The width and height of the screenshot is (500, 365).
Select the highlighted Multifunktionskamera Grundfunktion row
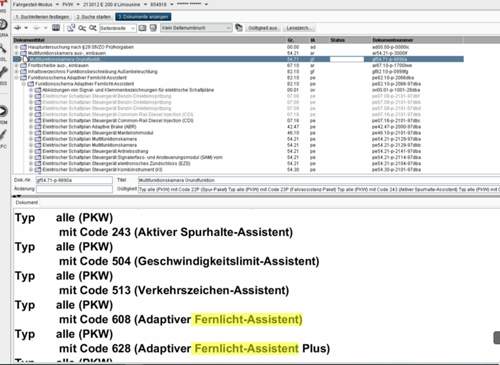238,59
